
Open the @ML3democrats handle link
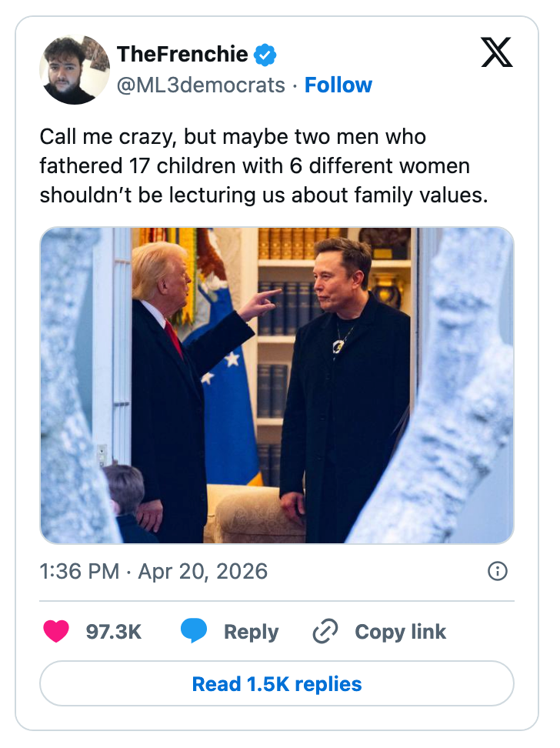tap(201, 85)
